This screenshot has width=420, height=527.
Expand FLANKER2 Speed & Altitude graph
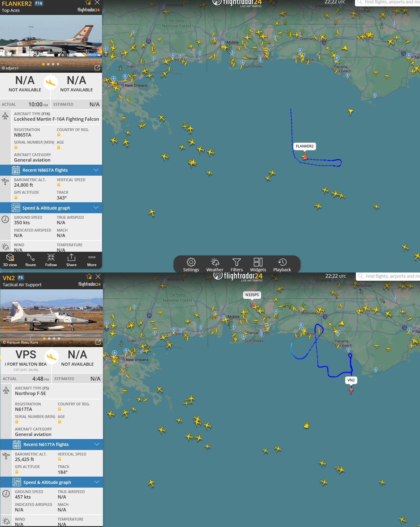click(51, 208)
